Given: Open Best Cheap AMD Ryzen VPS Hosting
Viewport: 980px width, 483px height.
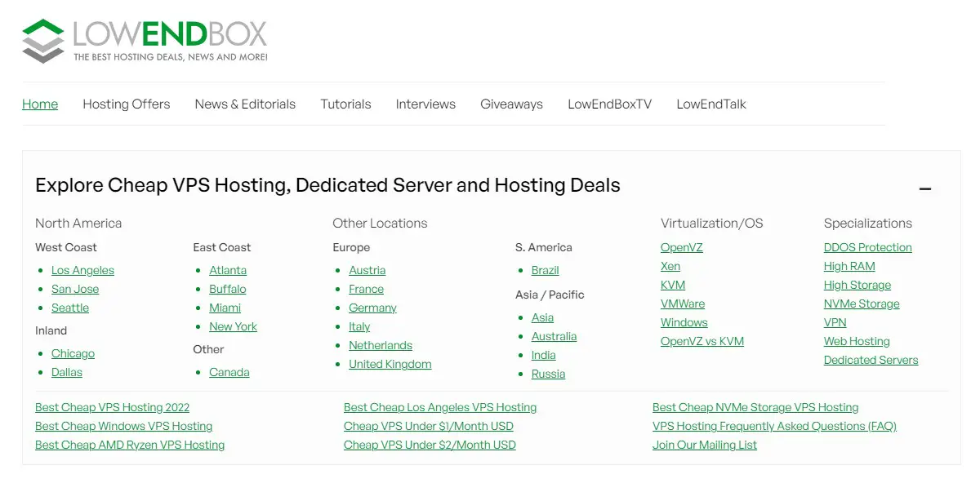Looking at the screenshot, I should click(130, 445).
